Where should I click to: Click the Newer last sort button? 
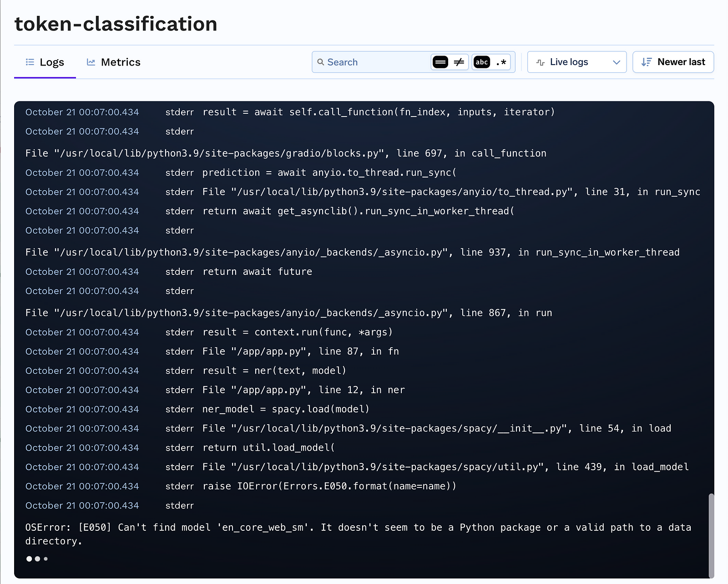click(x=673, y=62)
